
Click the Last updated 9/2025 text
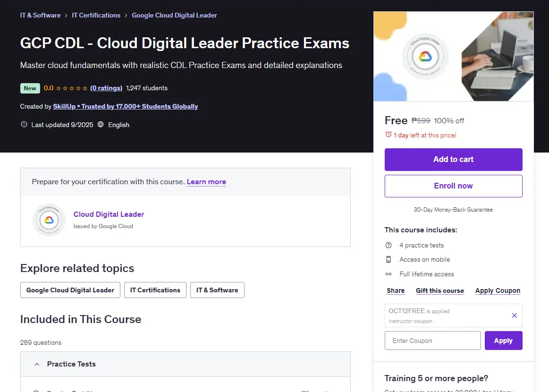pos(62,125)
